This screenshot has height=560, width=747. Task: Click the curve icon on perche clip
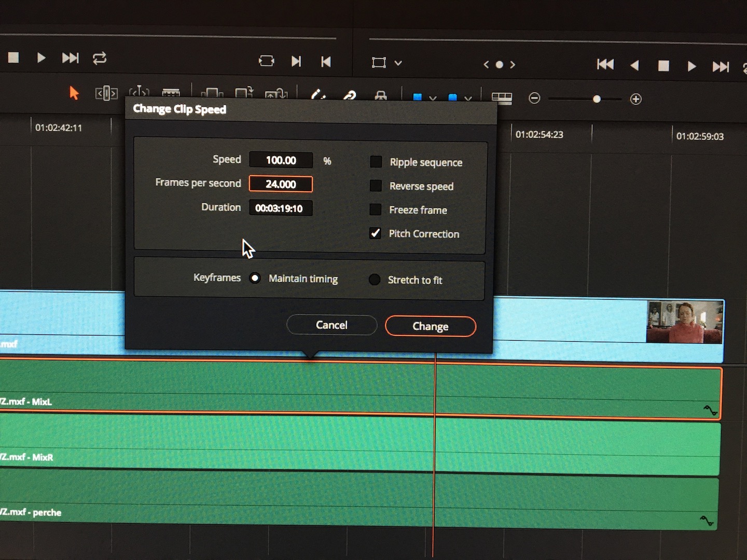click(x=707, y=521)
